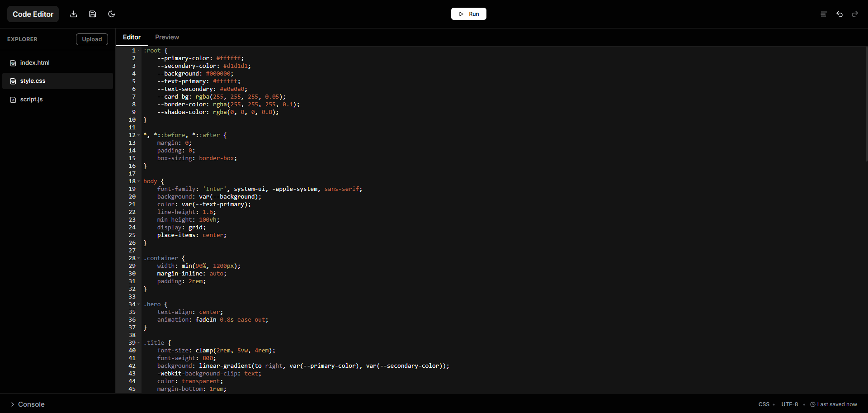868x413 pixels.
Task: Click the index.html file icon
Action: 13,63
